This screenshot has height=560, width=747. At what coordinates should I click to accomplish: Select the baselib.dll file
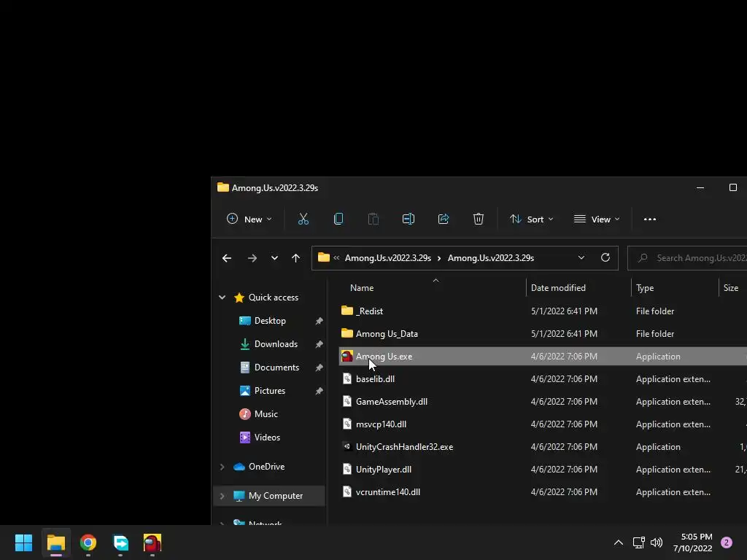point(543,379)
